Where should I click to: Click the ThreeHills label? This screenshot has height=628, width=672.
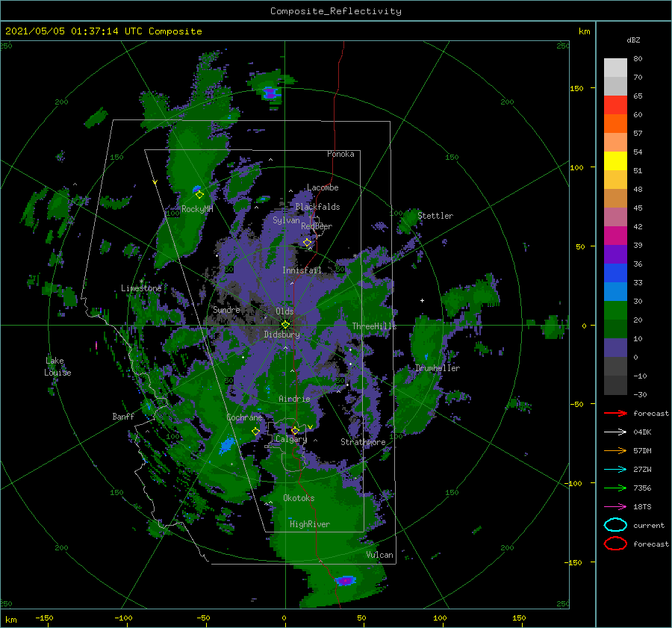(374, 326)
